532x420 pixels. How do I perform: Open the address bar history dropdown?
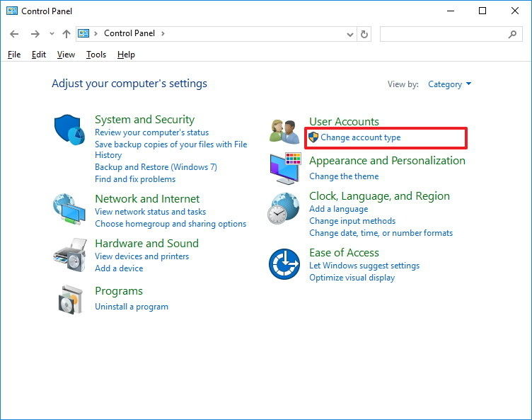click(x=350, y=34)
